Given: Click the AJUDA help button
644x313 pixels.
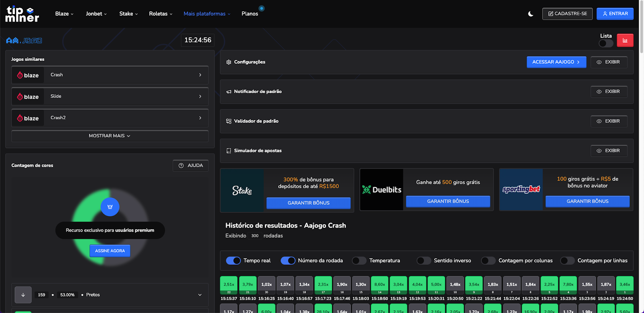Looking at the screenshot, I should click(191, 166).
